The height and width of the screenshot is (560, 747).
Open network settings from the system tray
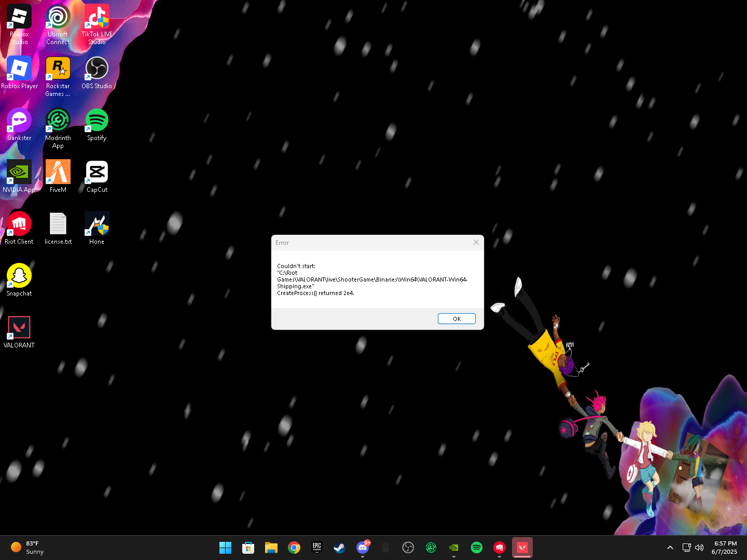tap(687, 548)
